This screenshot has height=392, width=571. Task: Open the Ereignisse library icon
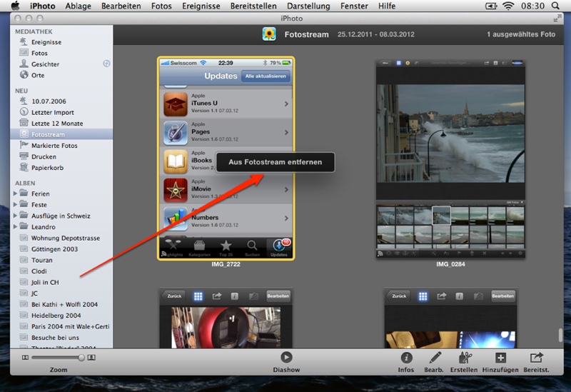point(24,41)
